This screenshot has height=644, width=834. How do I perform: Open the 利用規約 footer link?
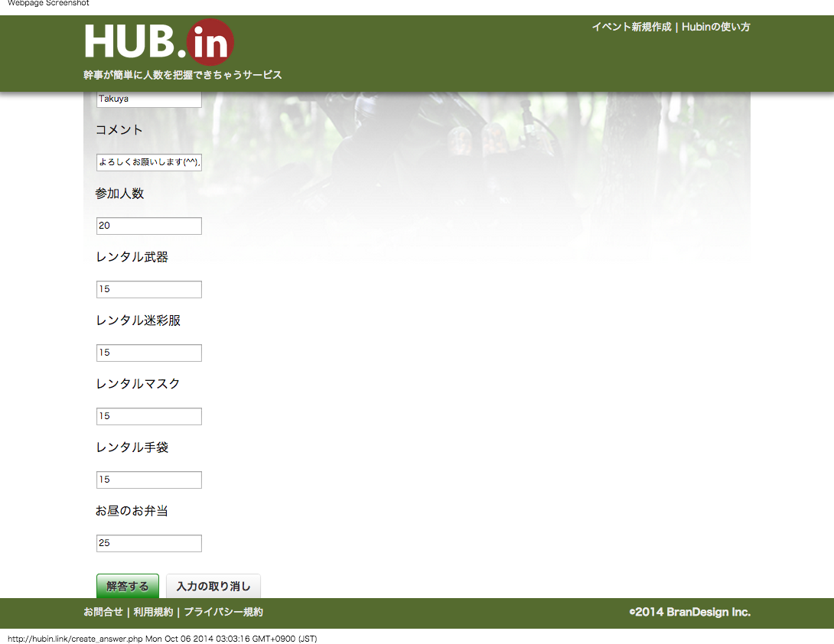153,612
